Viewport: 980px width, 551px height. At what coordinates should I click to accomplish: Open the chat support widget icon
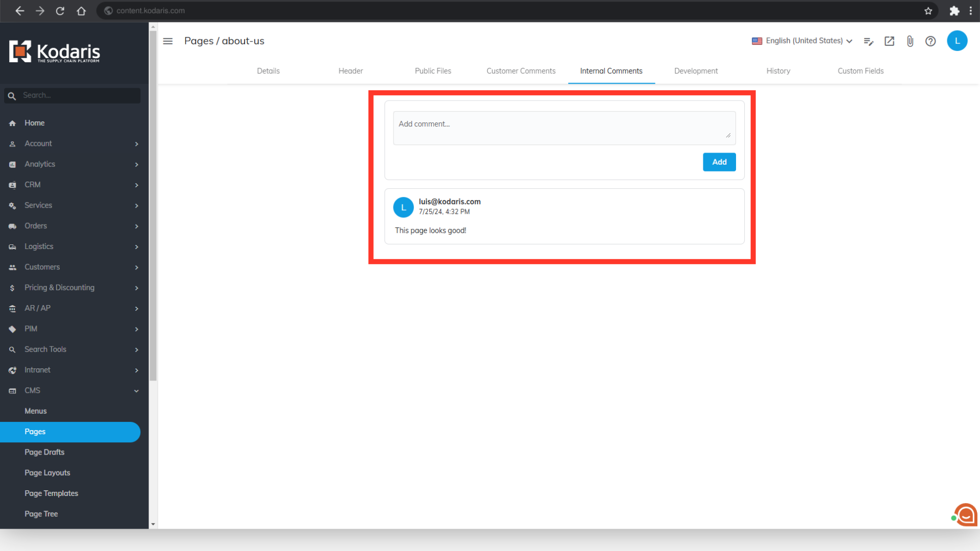pyautogui.click(x=965, y=515)
